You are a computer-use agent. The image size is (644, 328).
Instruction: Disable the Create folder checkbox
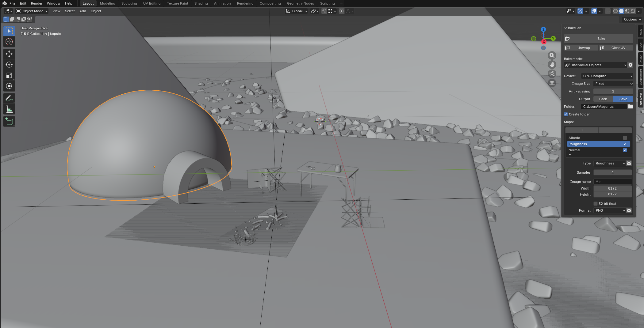(566, 114)
